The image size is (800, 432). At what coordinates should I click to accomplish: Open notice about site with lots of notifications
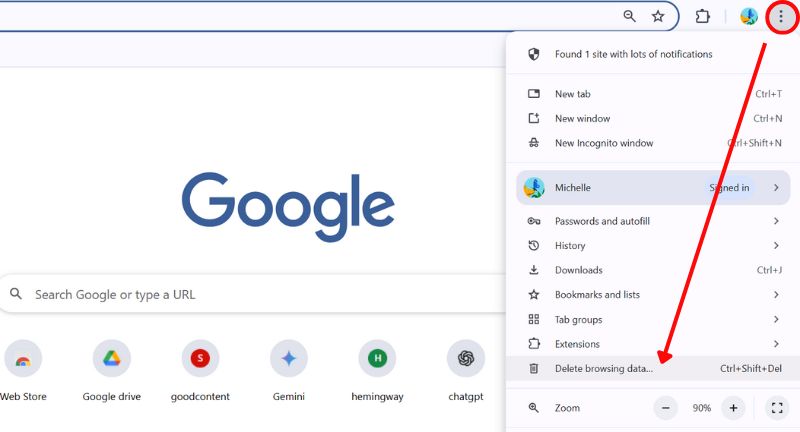coord(653,54)
